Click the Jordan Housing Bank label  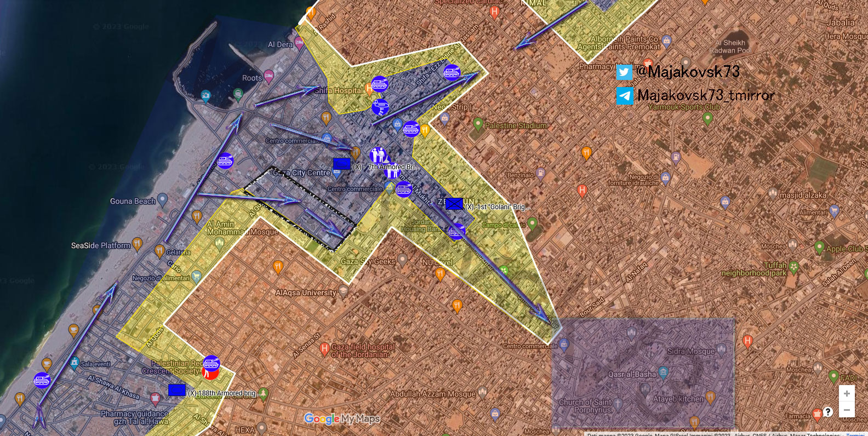421,226
